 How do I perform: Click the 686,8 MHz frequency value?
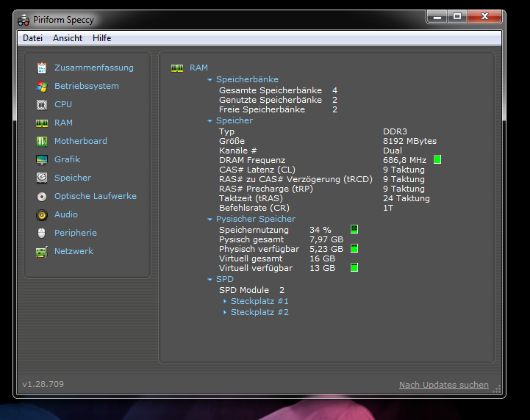tap(404, 160)
